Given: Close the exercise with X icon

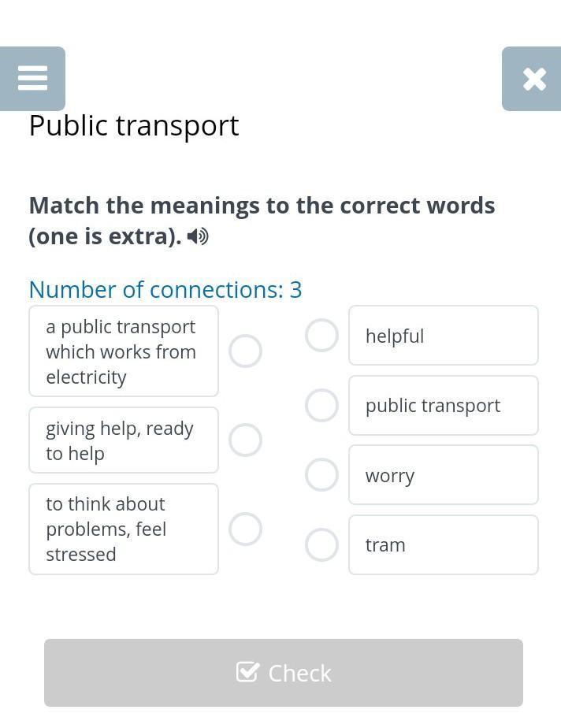Looking at the screenshot, I should [532, 79].
